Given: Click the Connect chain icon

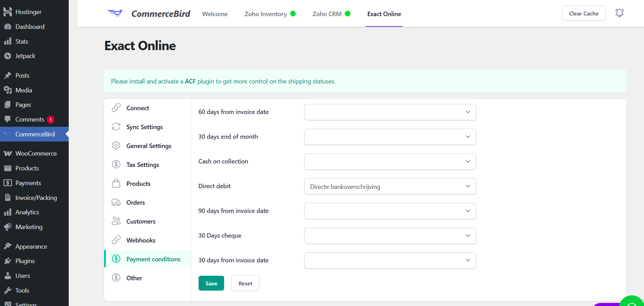Looking at the screenshot, I should (x=116, y=108).
